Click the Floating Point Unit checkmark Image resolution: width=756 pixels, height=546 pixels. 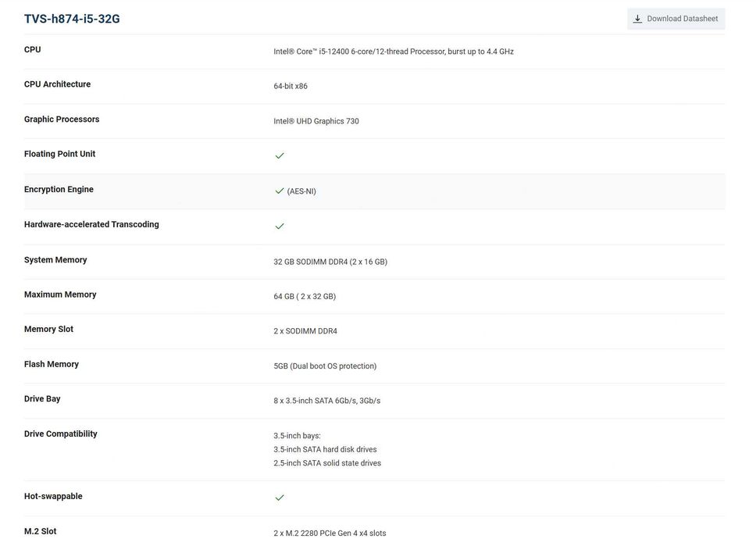[x=280, y=155]
